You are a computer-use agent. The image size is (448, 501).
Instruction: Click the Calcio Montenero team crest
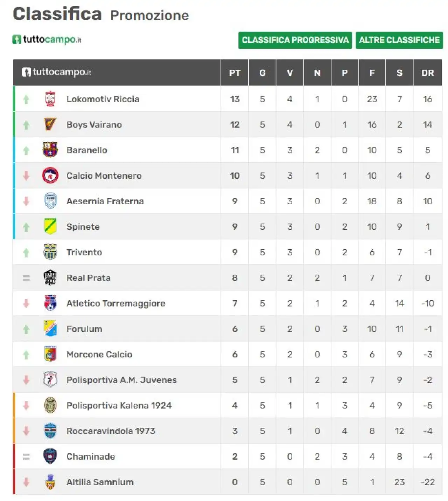pos(50,176)
